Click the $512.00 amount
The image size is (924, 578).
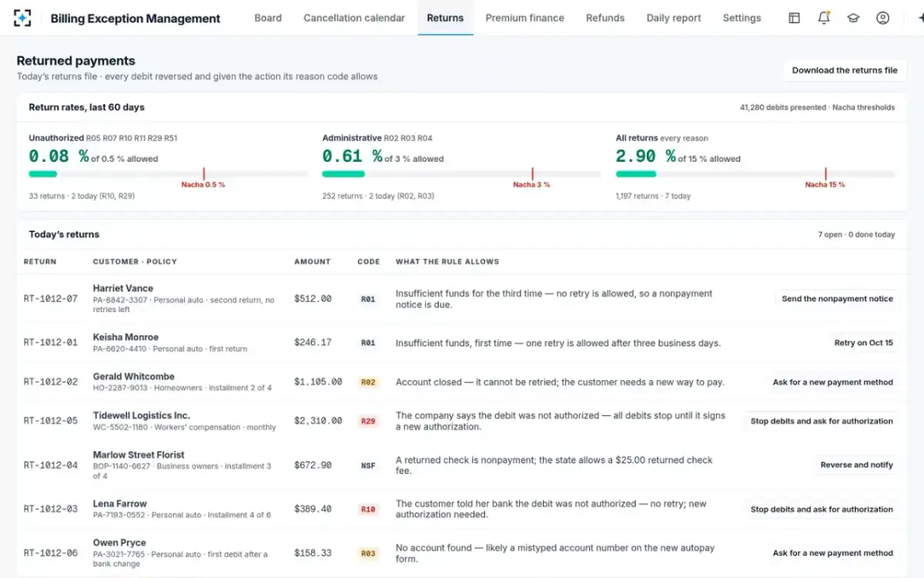coord(313,299)
